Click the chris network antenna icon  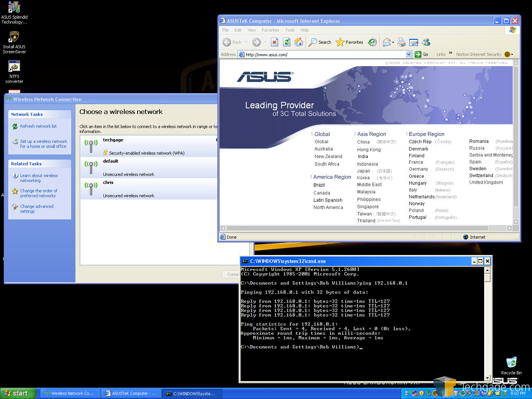(x=91, y=188)
